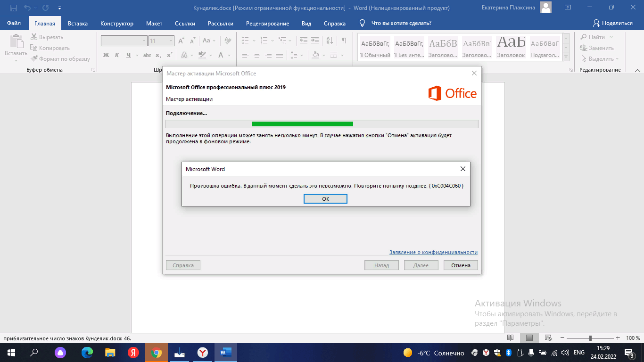644x362 pixels.
Task: Click the sort A-Z icon
Action: [x=330, y=41]
